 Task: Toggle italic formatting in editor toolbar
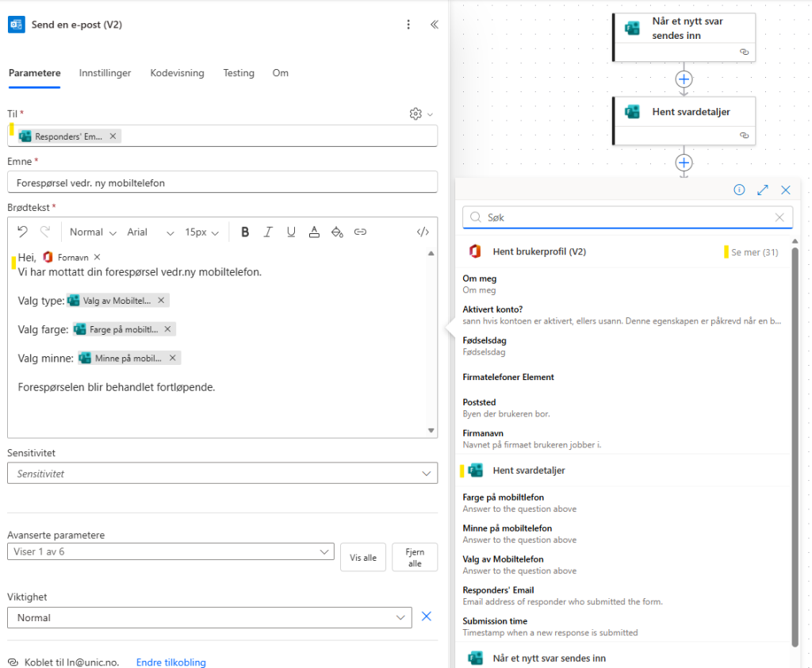tap(268, 232)
